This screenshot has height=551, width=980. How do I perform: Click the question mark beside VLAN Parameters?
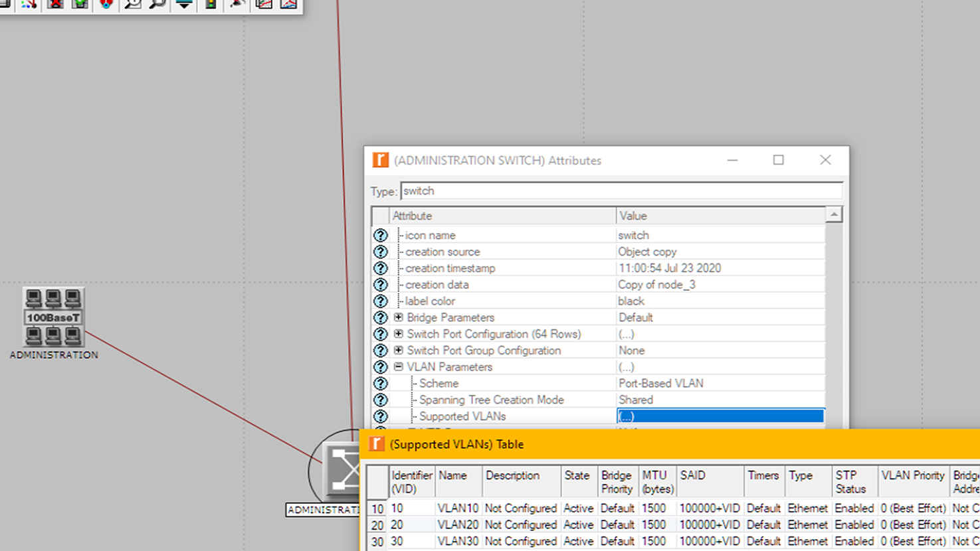coord(380,367)
